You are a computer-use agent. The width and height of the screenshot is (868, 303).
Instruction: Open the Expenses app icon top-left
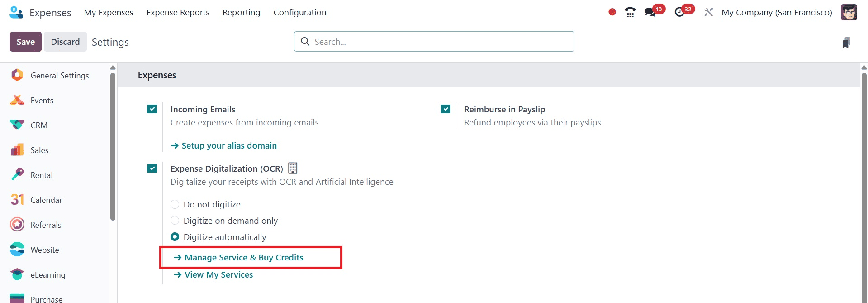tap(15, 12)
